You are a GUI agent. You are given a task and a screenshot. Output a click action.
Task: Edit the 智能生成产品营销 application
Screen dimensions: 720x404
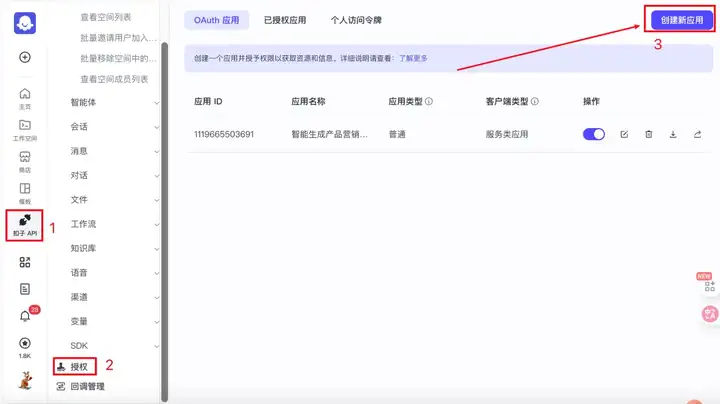tap(624, 134)
